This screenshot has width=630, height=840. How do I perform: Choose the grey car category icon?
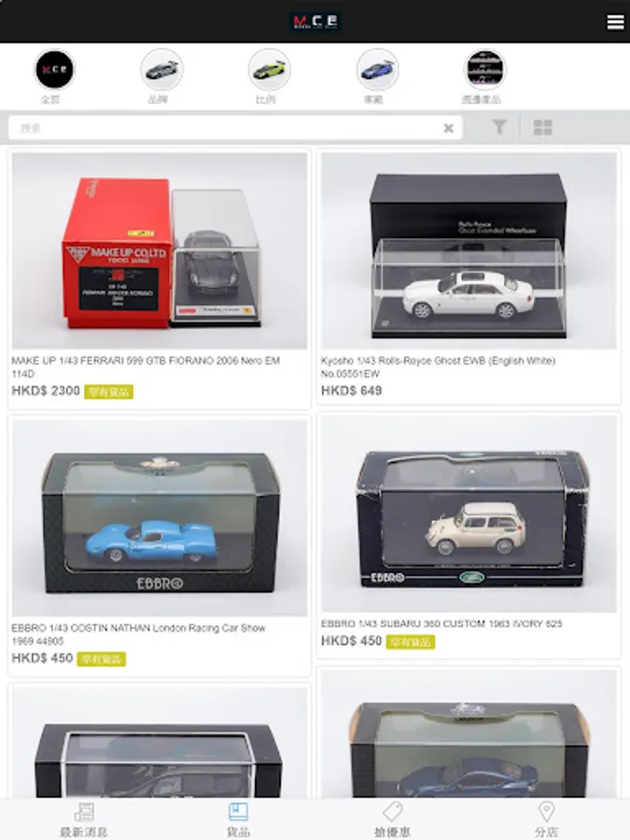pyautogui.click(x=161, y=70)
